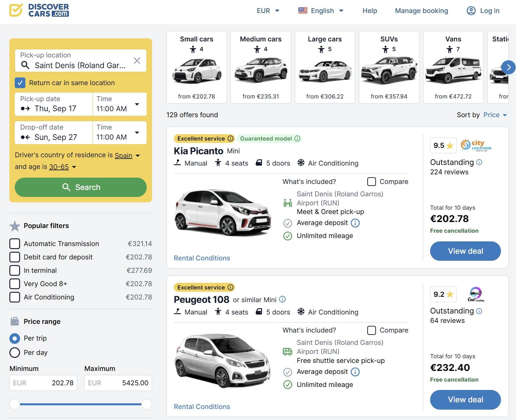Open the English language dropdown
The image size is (516, 420).
(x=321, y=11)
